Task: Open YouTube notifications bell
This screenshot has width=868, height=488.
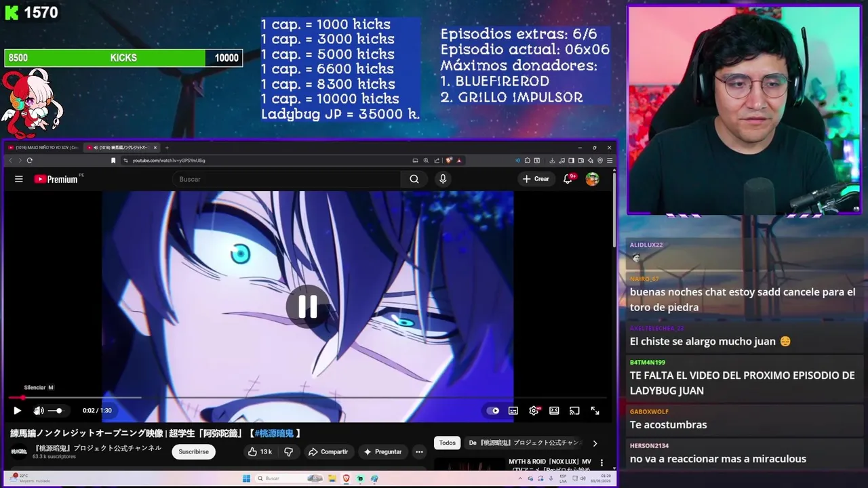Action: click(x=568, y=179)
